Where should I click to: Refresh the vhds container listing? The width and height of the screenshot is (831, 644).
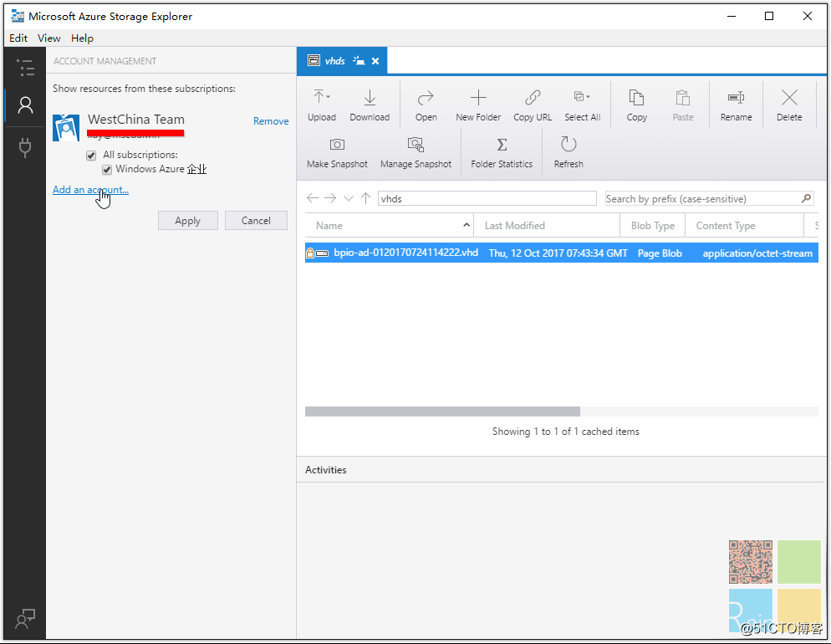568,153
